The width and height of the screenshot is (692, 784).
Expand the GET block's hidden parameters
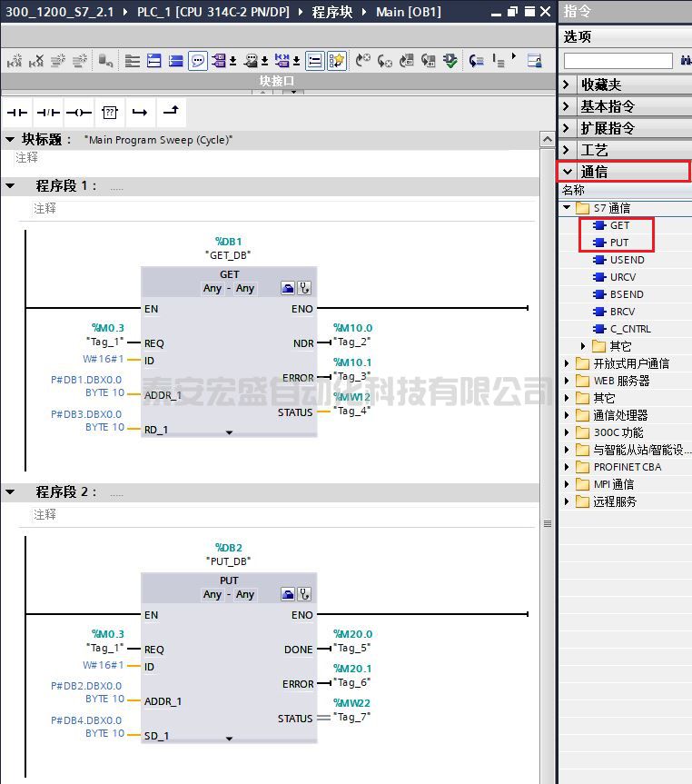(x=229, y=433)
